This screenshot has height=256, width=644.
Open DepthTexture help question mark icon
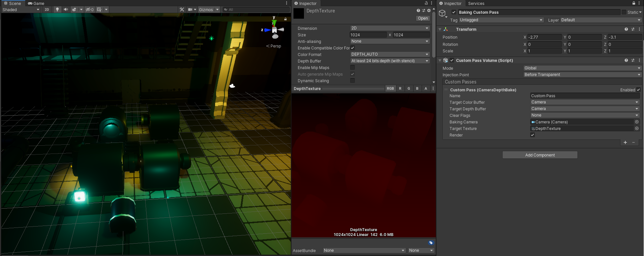pyautogui.click(x=418, y=10)
